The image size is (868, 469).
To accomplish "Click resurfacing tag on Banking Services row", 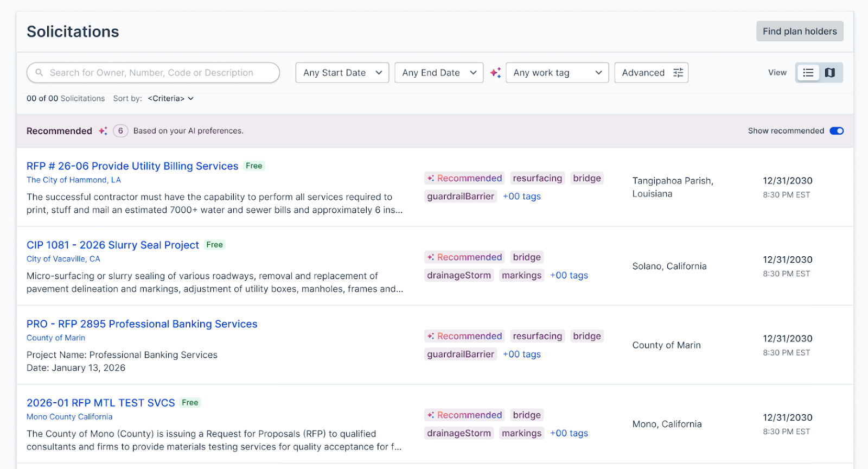I will coord(538,336).
